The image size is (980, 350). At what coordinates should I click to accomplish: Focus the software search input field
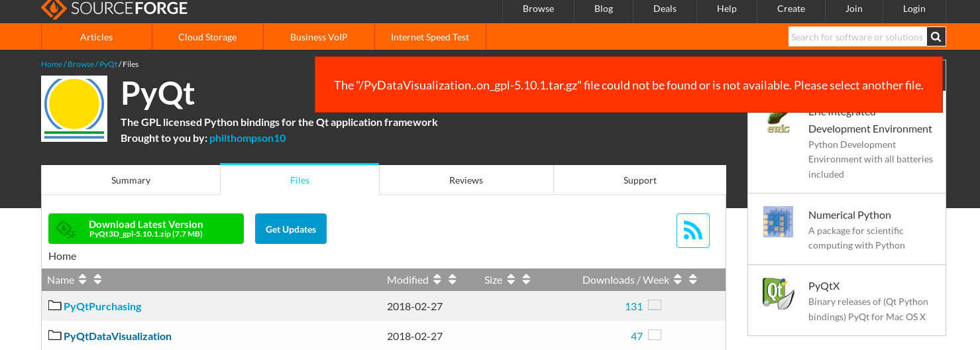click(x=857, y=37)
